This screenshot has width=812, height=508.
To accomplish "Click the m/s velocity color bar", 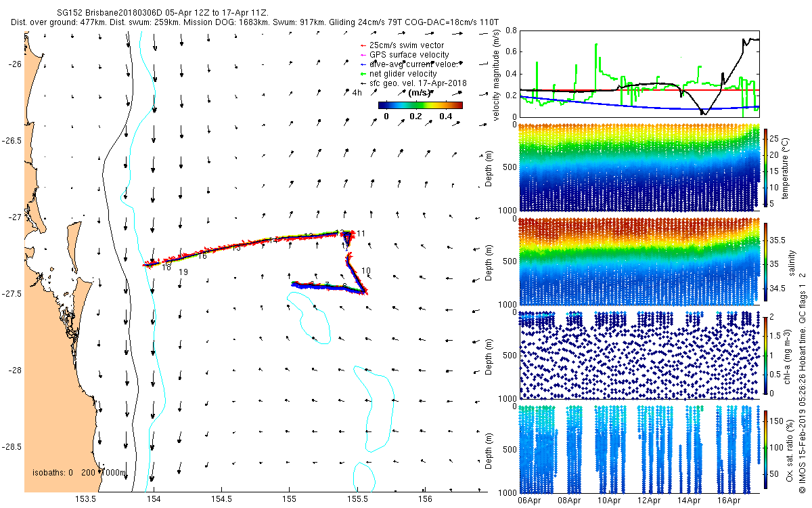I will point(420,105).
